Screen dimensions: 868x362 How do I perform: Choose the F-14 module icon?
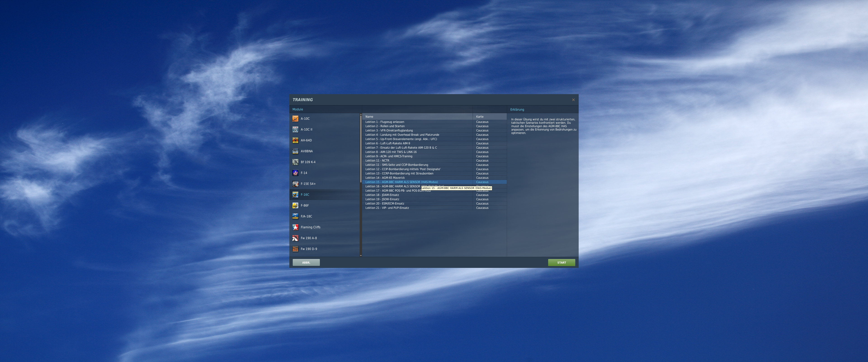tap(295, 173)
